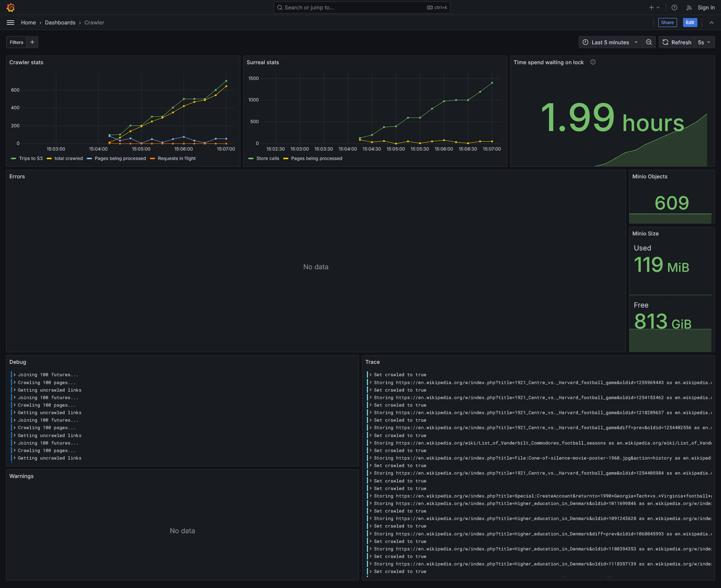
Task: Collapse top bar with chevron up icon
Action: (712, 23)
